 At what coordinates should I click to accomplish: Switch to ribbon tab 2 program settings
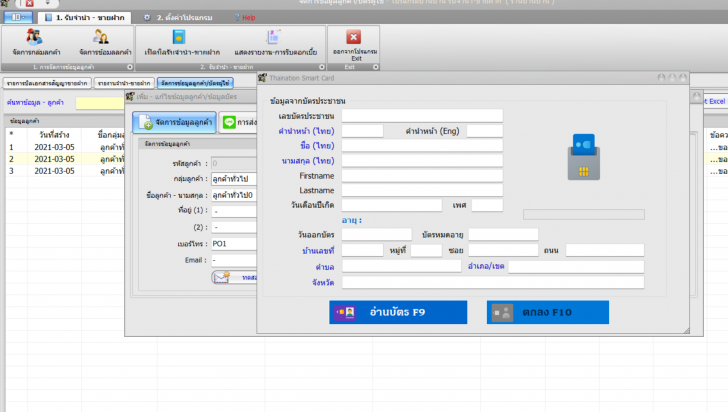tap(178, 18)
